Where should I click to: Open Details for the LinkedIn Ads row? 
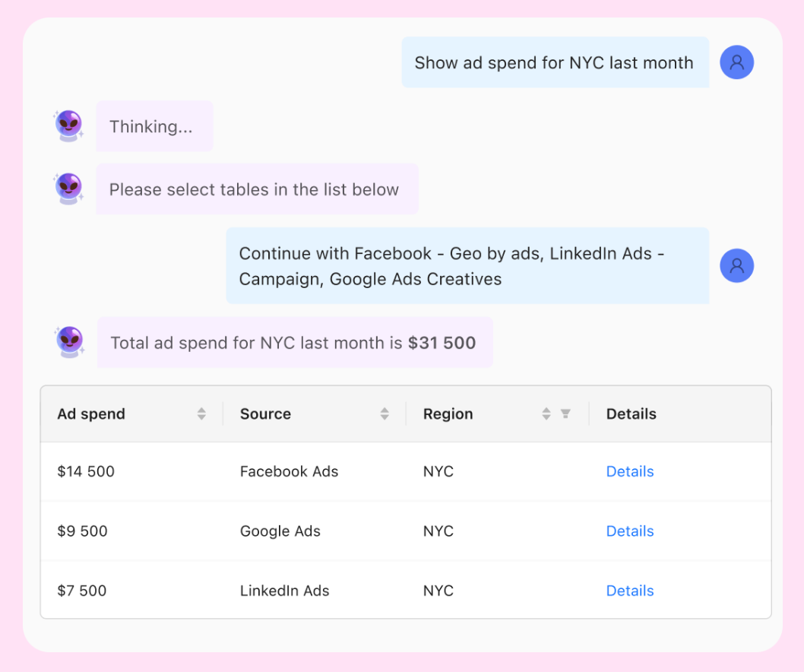(x=630, y=591)
